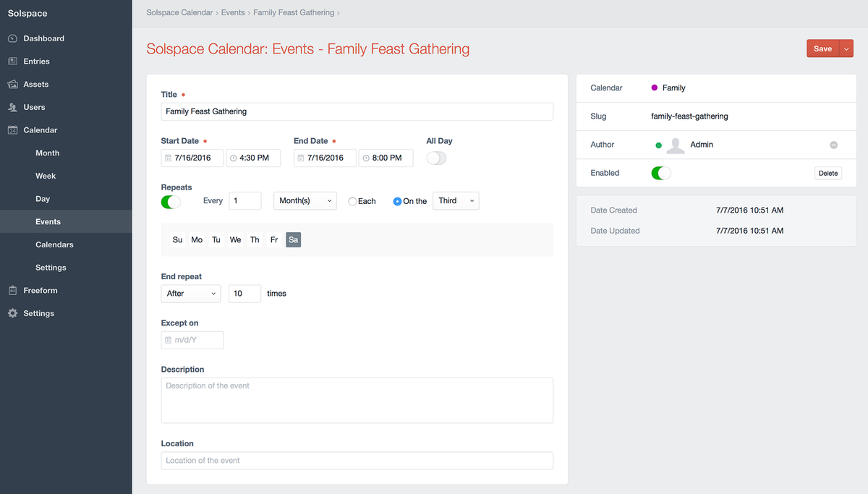Open the Month(s) frequency dropdown
Screen dimensions: 868x494
[x=305, y=201]
